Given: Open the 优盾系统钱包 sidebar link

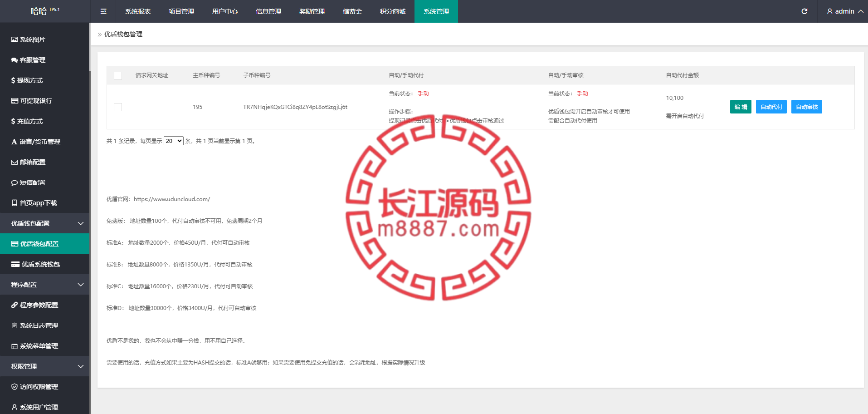Looking at the screenshot, I should click(45, 264).
